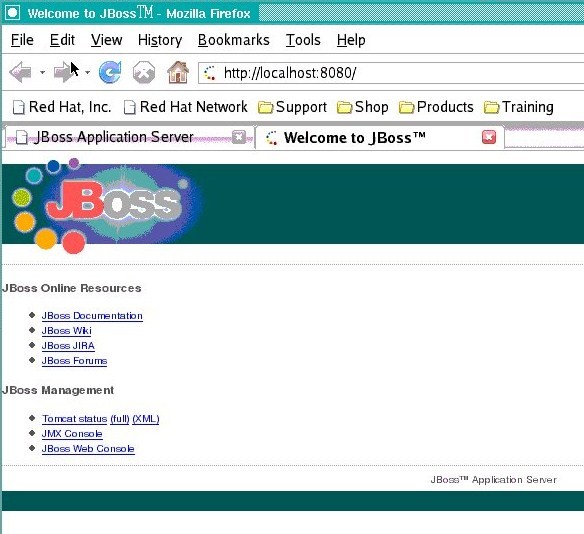This screenshot has width=584, height=534.
Task: Open the JBoss Forums link
Action: (x=74, y=361)
